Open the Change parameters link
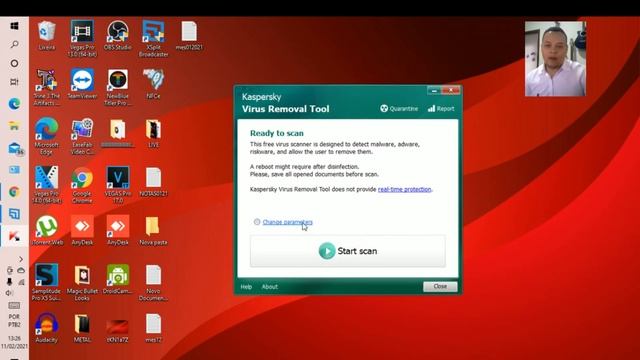This screenshot has width=640, height=360. [x=287, y=222]
